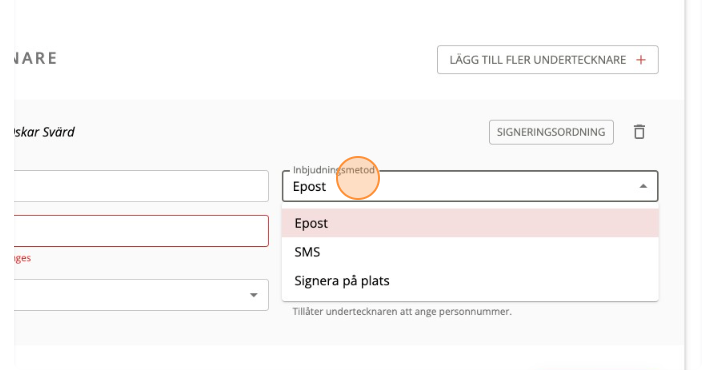702x371 pixels.
Task: Choose SMS as invitation method
Action: pos(470,252)
